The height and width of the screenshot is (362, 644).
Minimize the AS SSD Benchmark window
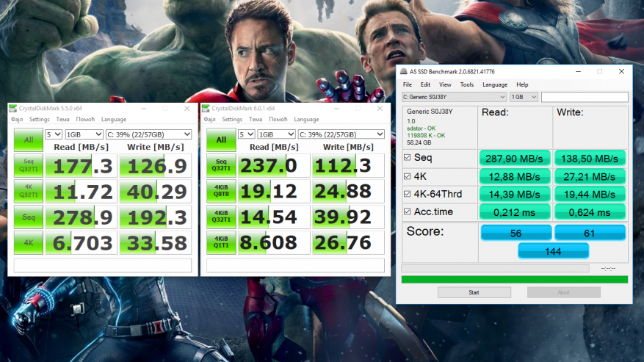(579, 71)
